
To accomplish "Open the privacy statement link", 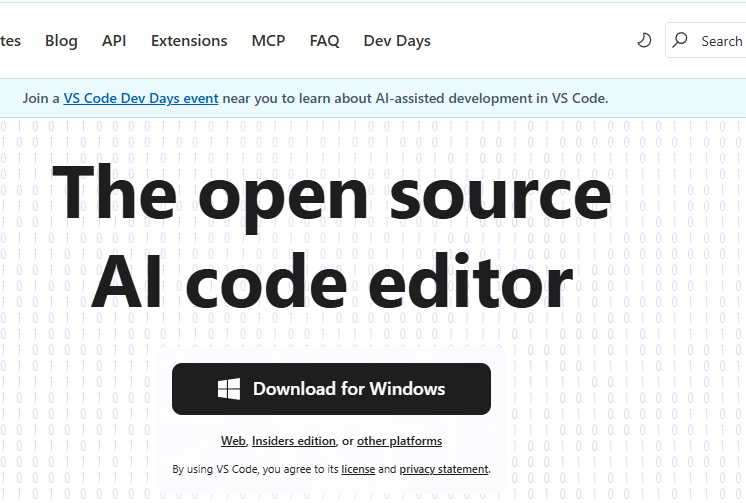I will (x=444, y=469).
